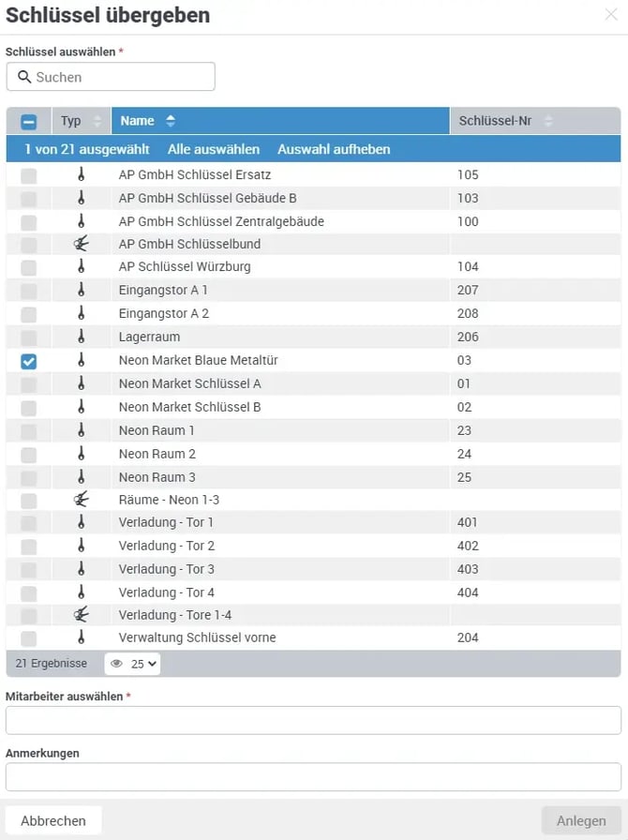Close the Schlüssel übergeben dialog
This screenshot has height=840, width=628.
point(611,14)
